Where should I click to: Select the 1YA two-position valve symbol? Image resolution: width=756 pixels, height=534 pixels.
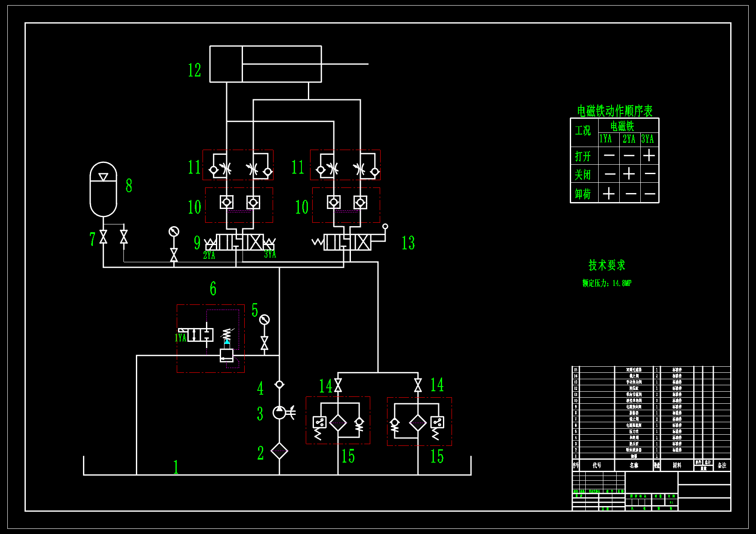point(196,335)
